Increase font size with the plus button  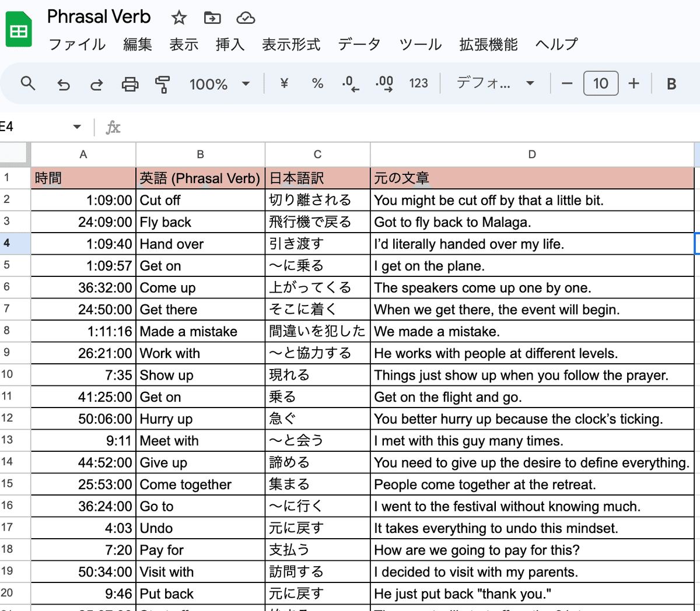tap(633, 83)
